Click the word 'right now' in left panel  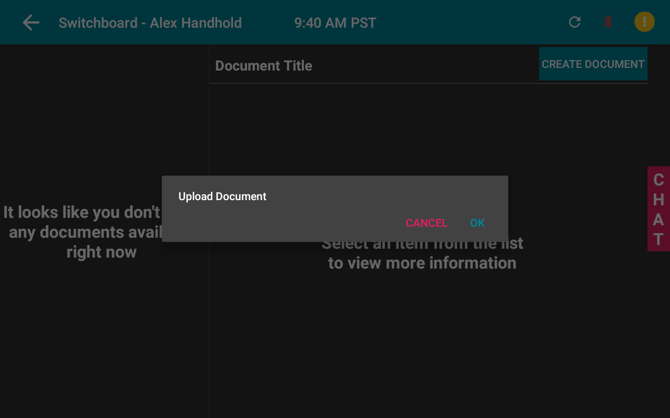click(102, 252)
